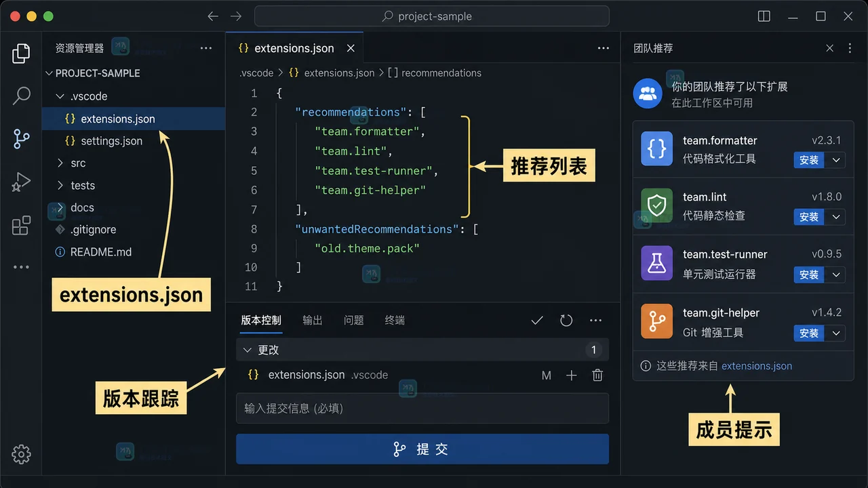868x488 pixels.
Task: Open extensions.json in the explorer tree
Action: pos(134,119)
